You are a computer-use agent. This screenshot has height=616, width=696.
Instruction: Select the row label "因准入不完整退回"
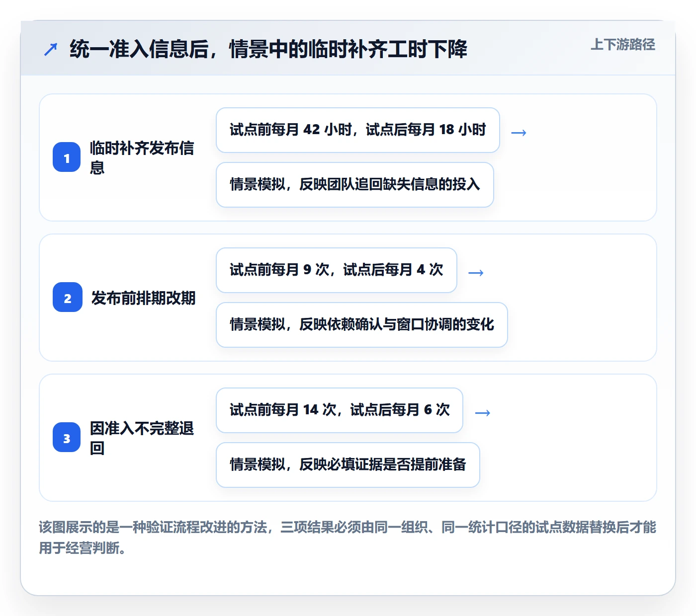pos(142,438)
